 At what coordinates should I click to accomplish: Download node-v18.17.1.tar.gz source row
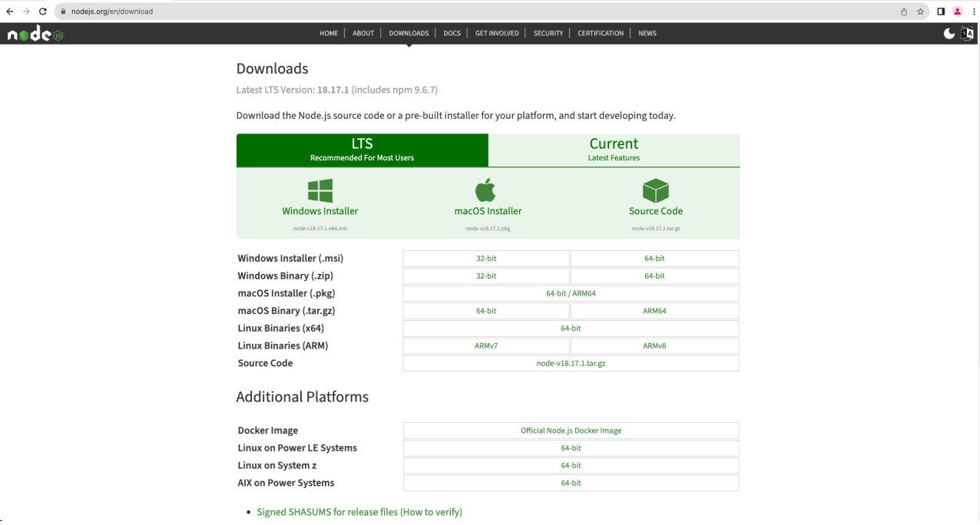[571, 363]
